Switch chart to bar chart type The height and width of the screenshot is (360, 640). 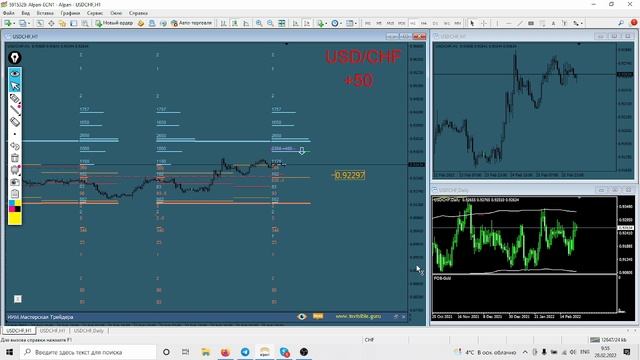223,23
